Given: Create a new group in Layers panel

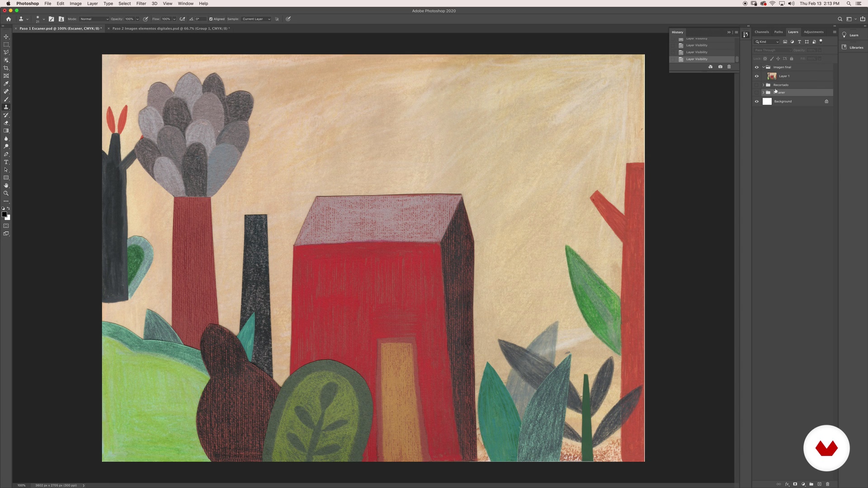Looking at the screenshot, I should [811, 484].
